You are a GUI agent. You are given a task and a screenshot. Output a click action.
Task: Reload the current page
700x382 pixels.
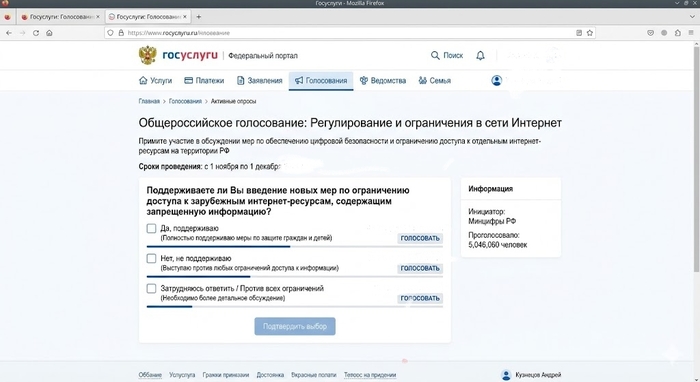[x=36, y=33]
